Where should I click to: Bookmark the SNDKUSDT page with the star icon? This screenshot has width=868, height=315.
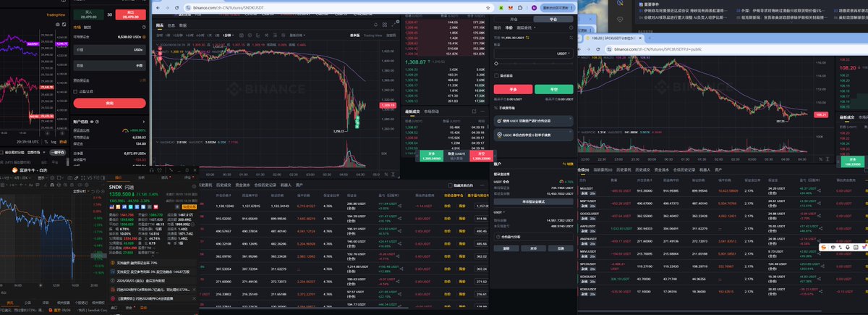(x=488, y=7)
